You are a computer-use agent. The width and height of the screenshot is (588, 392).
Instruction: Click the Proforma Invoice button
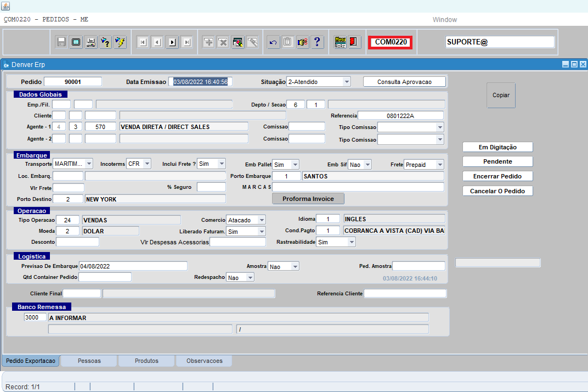308,199
